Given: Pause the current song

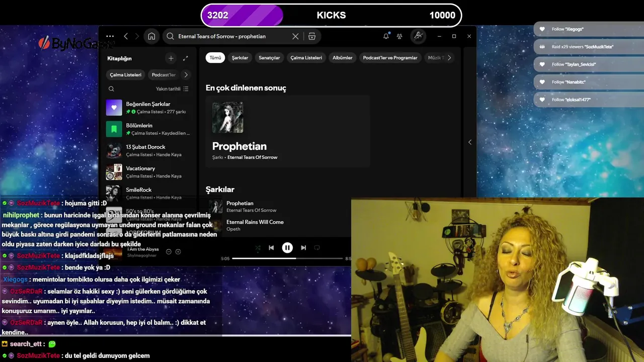Looking at the screenshot, I should click(x=287, y=247).
